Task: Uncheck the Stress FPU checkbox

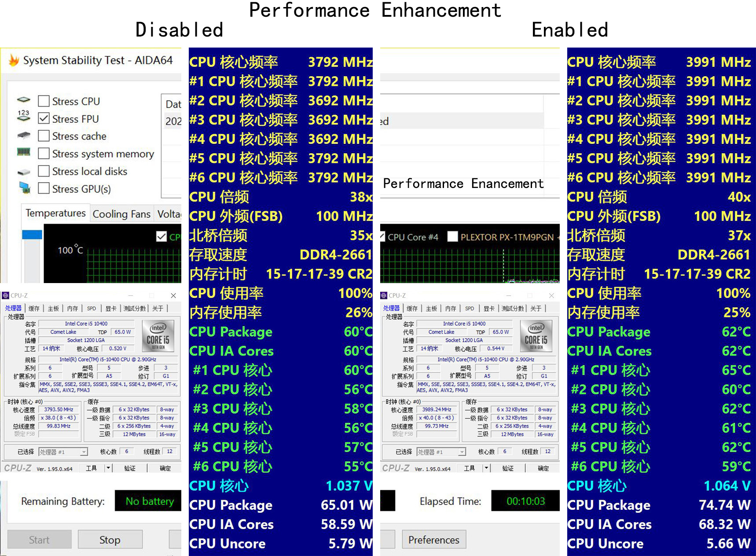Action: point(44,118)
